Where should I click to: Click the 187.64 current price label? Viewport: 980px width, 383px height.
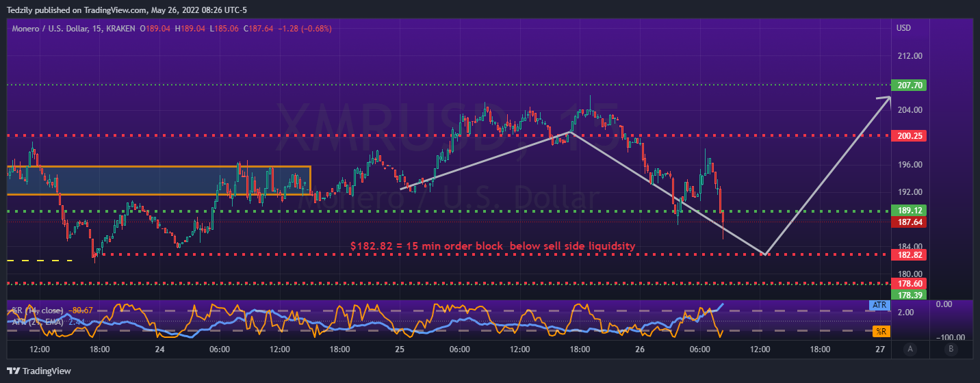[909, 222]
